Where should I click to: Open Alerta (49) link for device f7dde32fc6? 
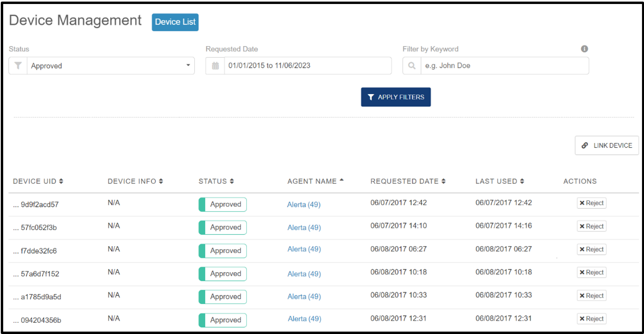[x=304, y=249]
